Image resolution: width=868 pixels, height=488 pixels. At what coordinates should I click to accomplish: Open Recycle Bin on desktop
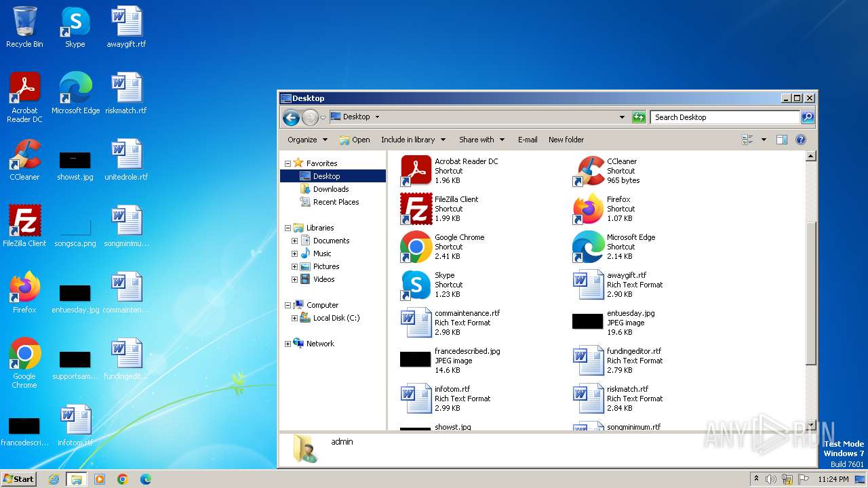pyautogui.click(x=24, y=27)
